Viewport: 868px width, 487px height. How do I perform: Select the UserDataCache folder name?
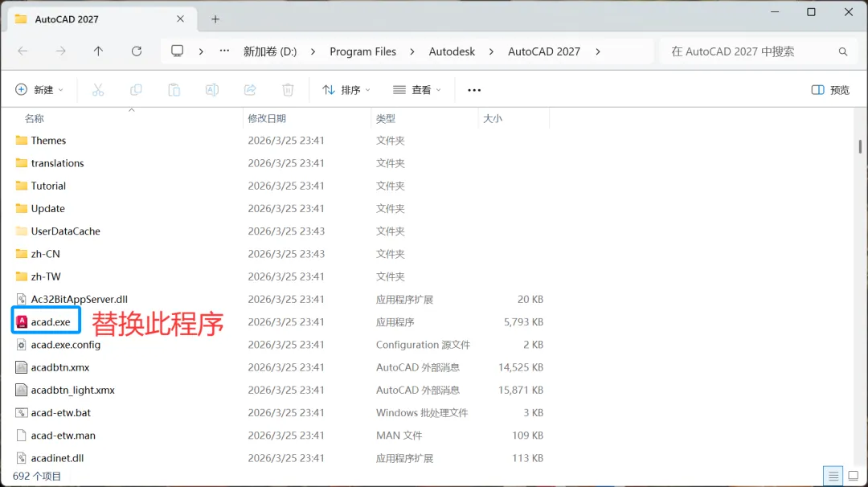pos(65,231)
